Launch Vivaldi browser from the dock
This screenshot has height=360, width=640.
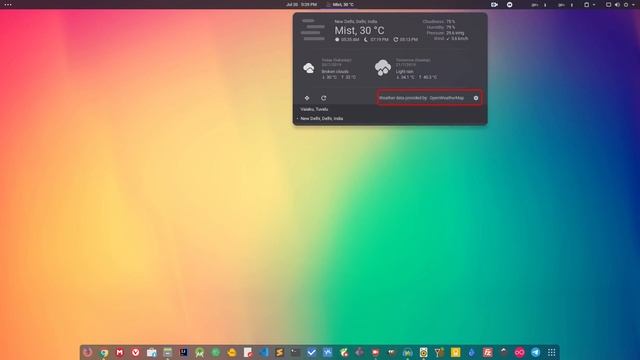136,352
